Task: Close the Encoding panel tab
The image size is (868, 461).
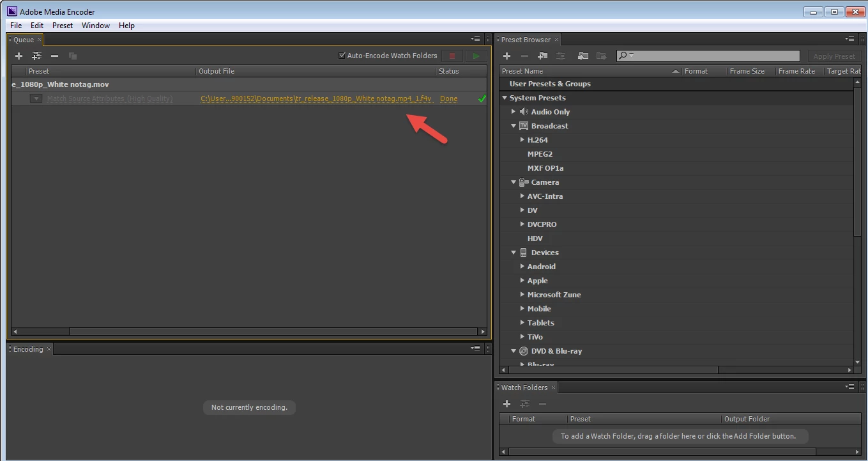Action: pos(49,349)
